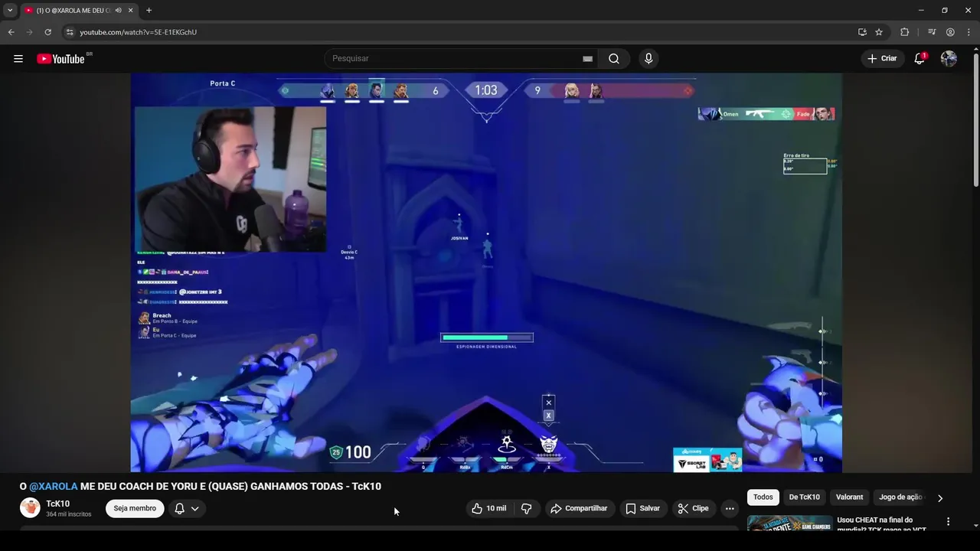Like the video with thumbs-up
The image size is (980, 551).
coord(489,508)
